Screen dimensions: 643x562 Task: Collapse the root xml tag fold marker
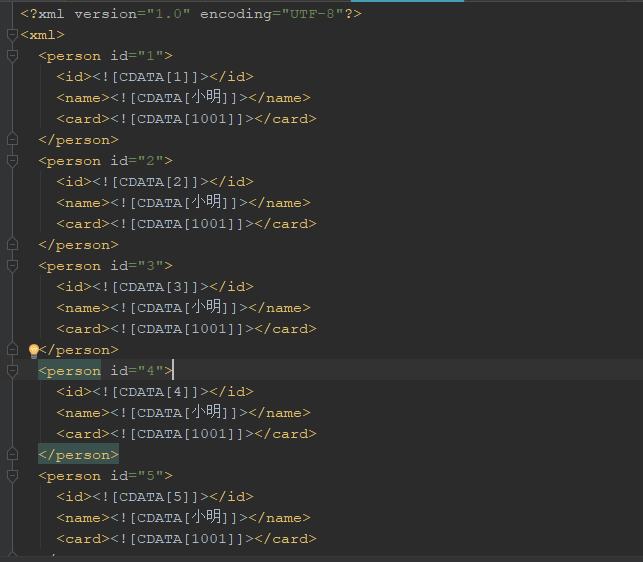(12, 35)
